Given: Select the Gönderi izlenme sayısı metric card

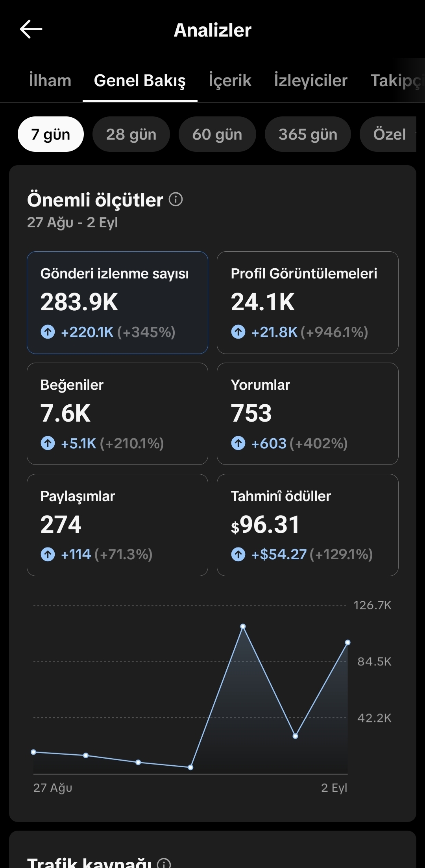Looking at the screenshot, I should click(x=117, y=302).
